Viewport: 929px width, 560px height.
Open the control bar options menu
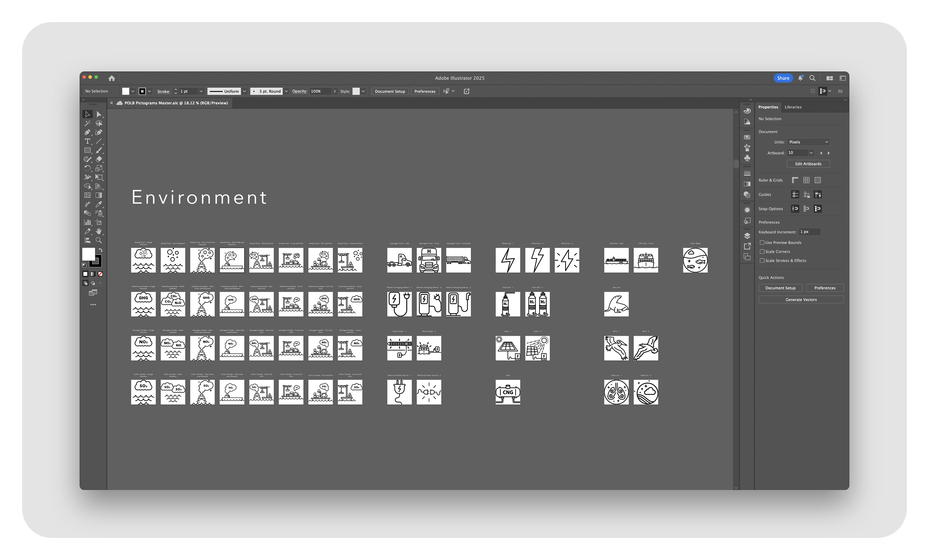click(x=840, y=91)
